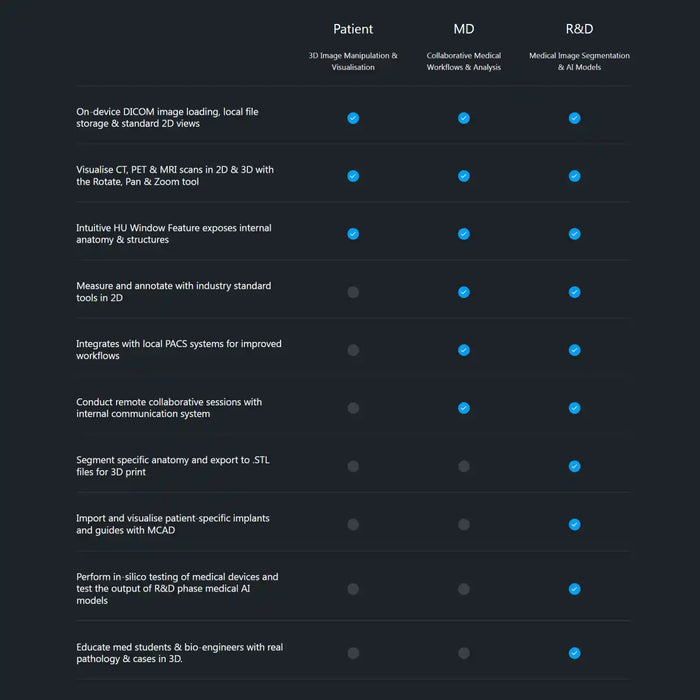Click R&D checkmark for .STL export row

point(574,466)
